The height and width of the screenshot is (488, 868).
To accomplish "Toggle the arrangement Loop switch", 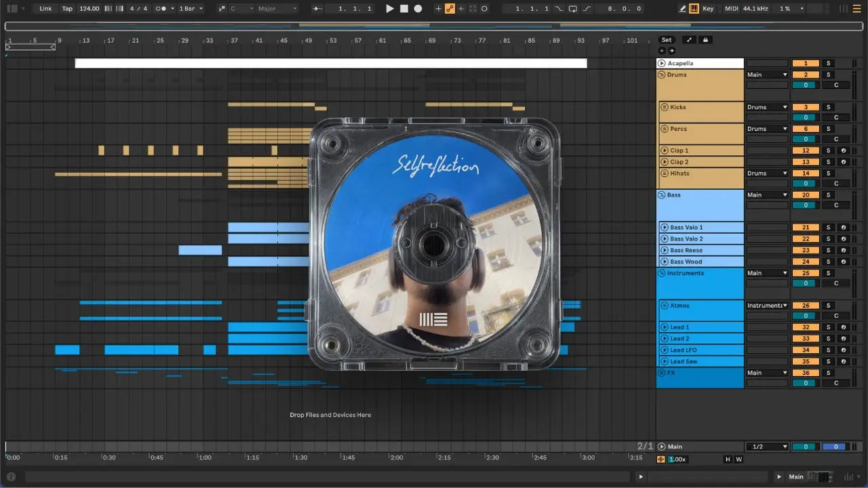I will [x=573, y=9].
